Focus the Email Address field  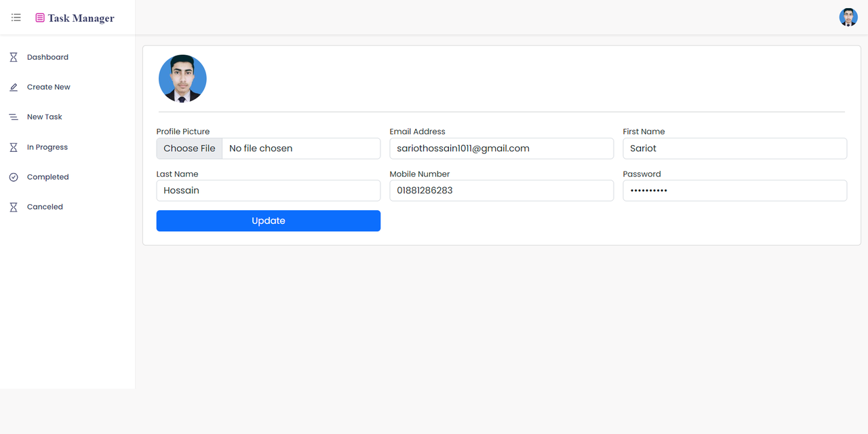click(x=502, y=149)
